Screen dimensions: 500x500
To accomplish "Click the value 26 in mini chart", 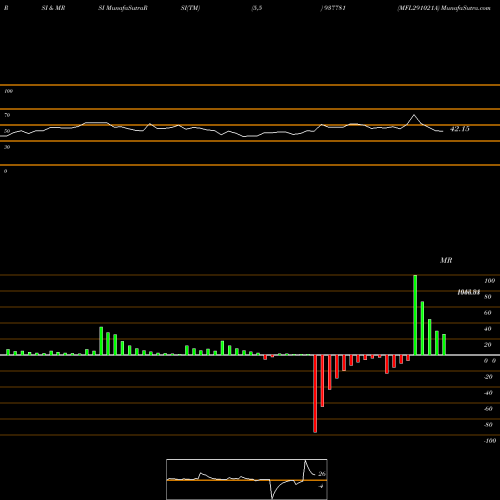I will 322,474.
